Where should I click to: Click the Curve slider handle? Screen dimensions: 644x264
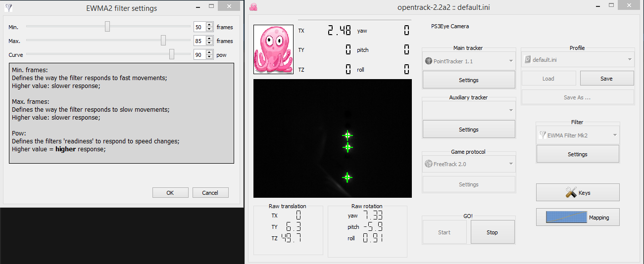tap(172, 54)
